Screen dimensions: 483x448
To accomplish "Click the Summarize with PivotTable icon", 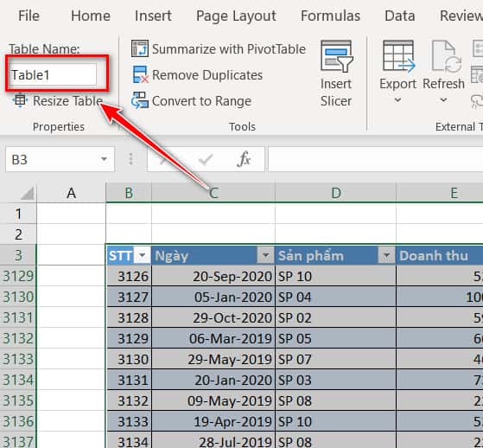I will (x=140, y=48).
